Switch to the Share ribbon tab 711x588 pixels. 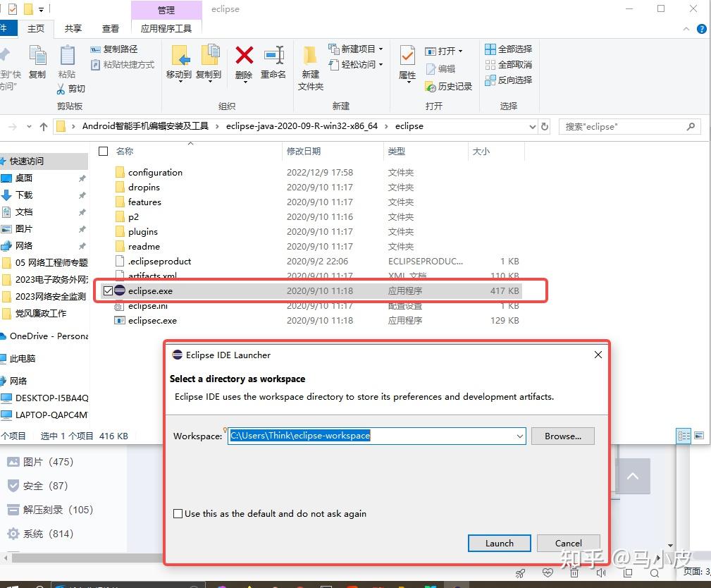[x=73, y=29]
